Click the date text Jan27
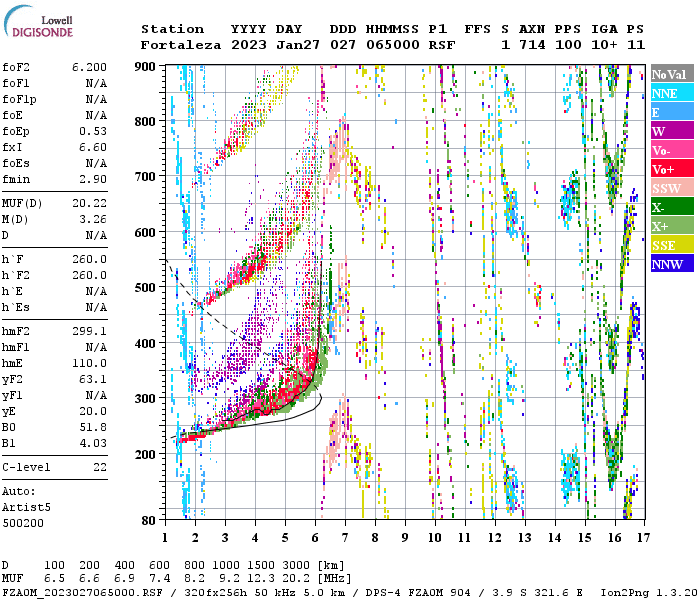 click(x=298, y=45)
